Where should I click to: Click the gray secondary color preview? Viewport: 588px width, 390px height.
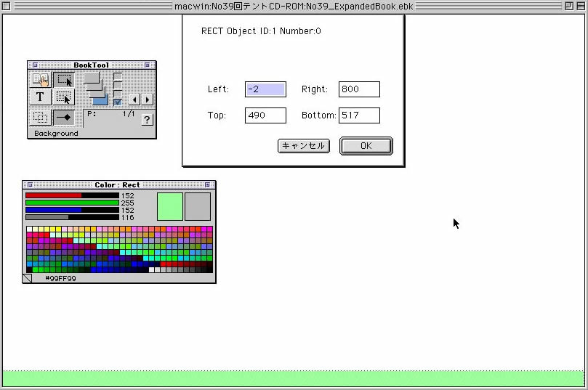tap(198, 206)
